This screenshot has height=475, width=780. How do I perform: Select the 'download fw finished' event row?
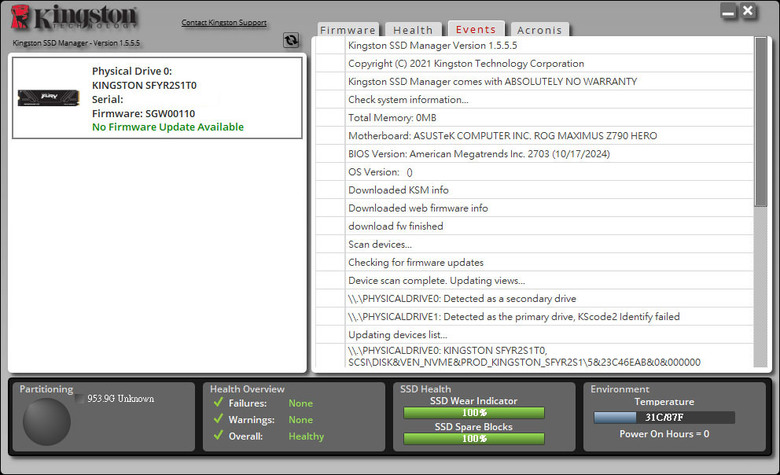(534, 226)
